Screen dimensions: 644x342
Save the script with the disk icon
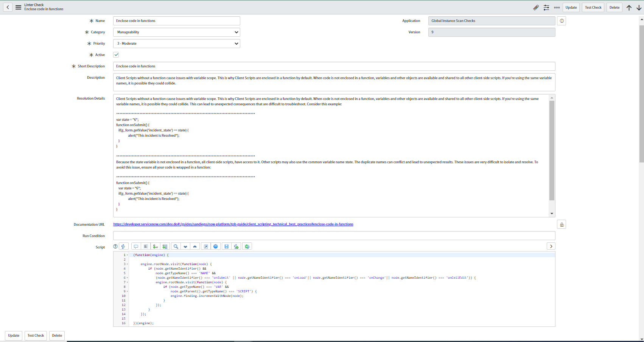pyautogui.click(x=227, y=246)
